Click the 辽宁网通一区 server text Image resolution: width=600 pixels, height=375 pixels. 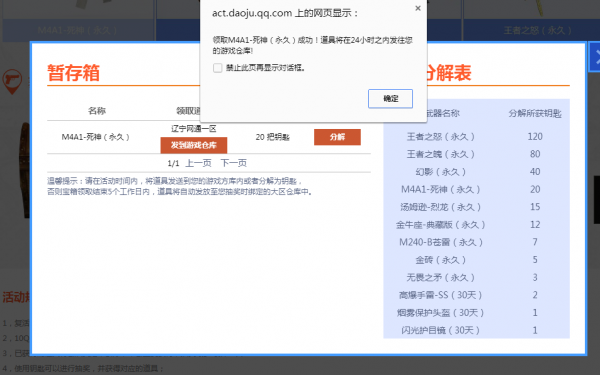(194, 129)
